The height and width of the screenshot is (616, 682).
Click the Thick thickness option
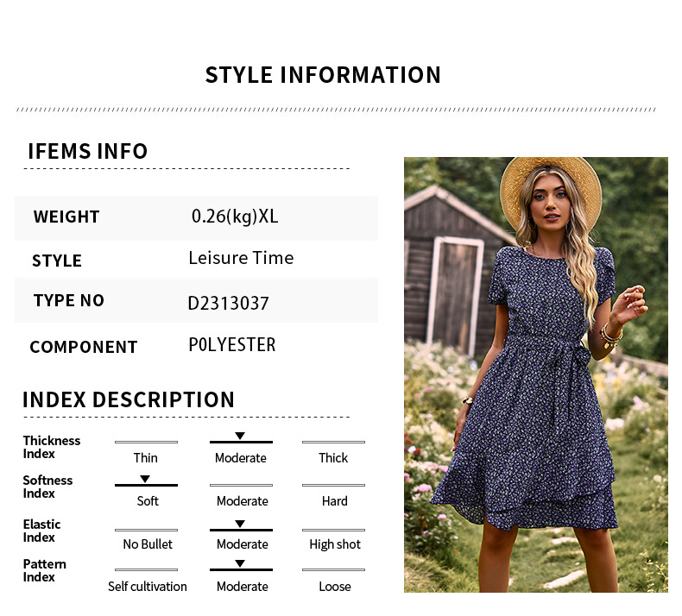[x=333, y=458]
